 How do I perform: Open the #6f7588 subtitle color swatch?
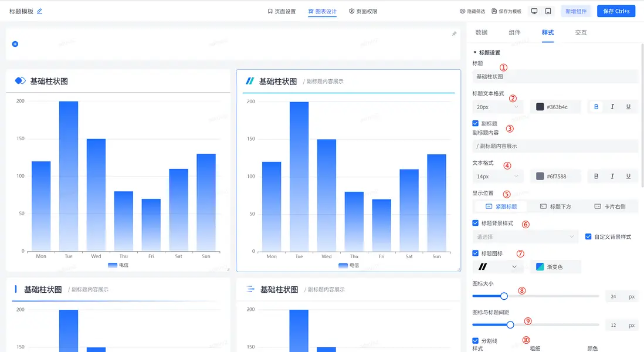point(540,176)
